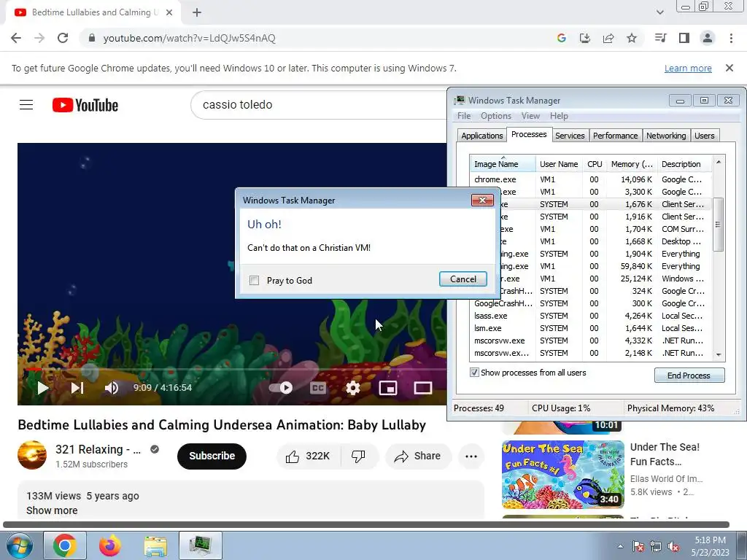This screenshot has width=747, height=560.
Task: Open the YouTube hamburger guide menu
Action: click(x=26, y=105)
